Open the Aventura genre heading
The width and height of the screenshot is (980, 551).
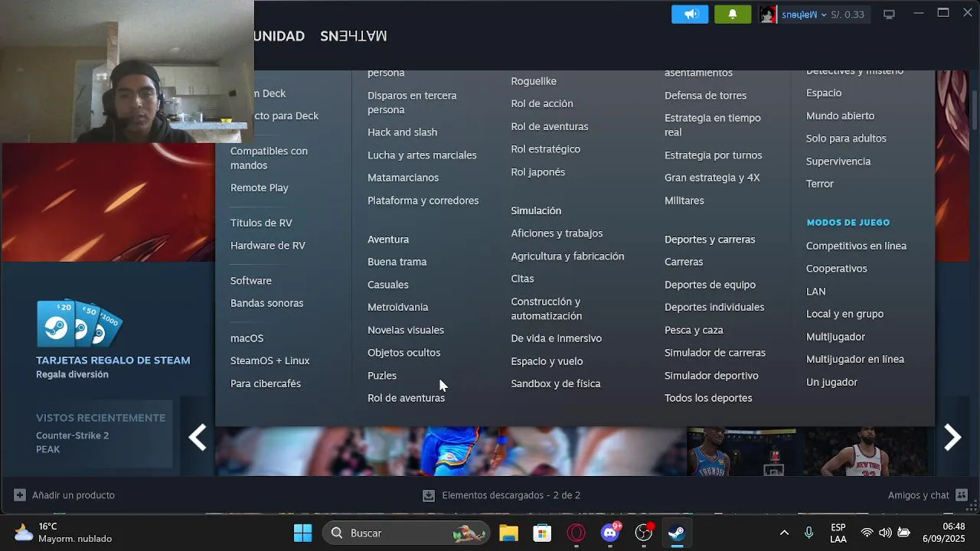tap(388, 240)
